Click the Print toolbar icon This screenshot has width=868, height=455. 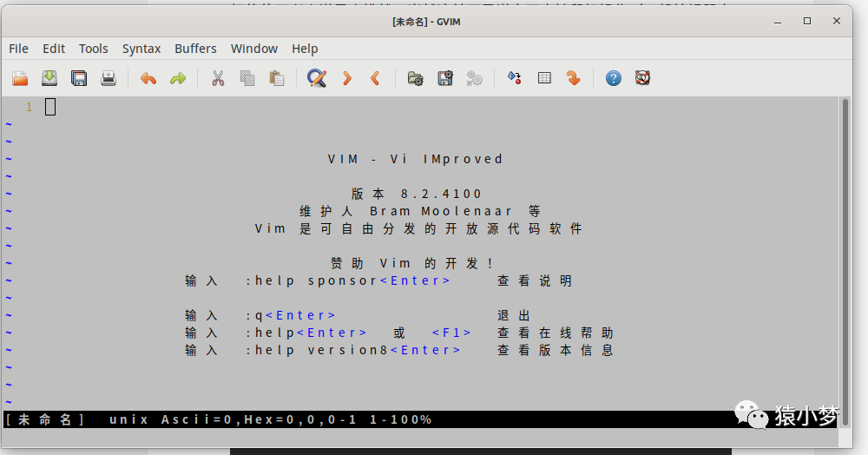(108, 78)
